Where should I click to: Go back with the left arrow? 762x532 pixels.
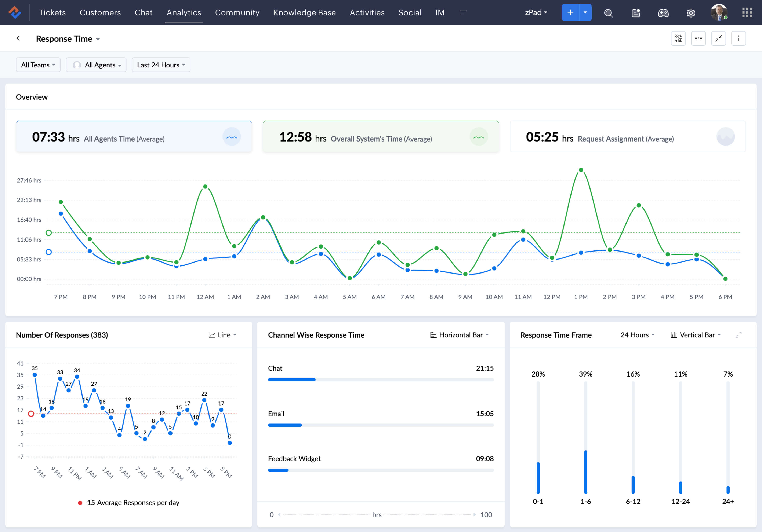pyautogui.click(x=18, y=38)
